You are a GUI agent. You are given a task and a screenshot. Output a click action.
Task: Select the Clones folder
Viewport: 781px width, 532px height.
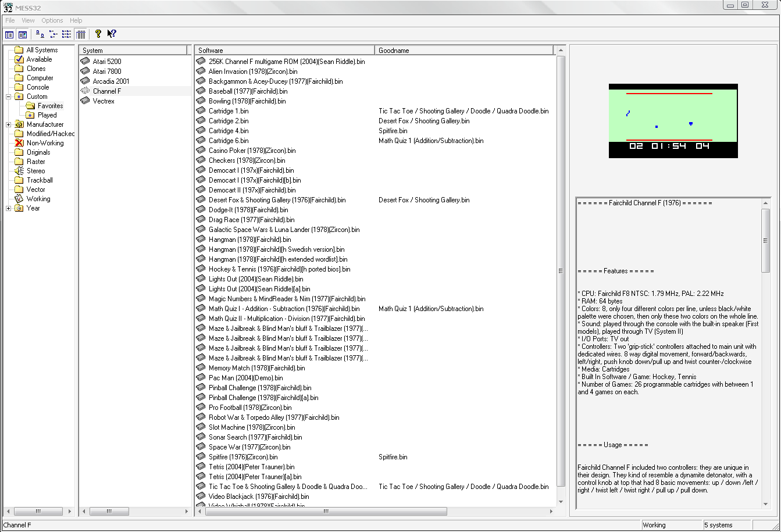point(36,69)
